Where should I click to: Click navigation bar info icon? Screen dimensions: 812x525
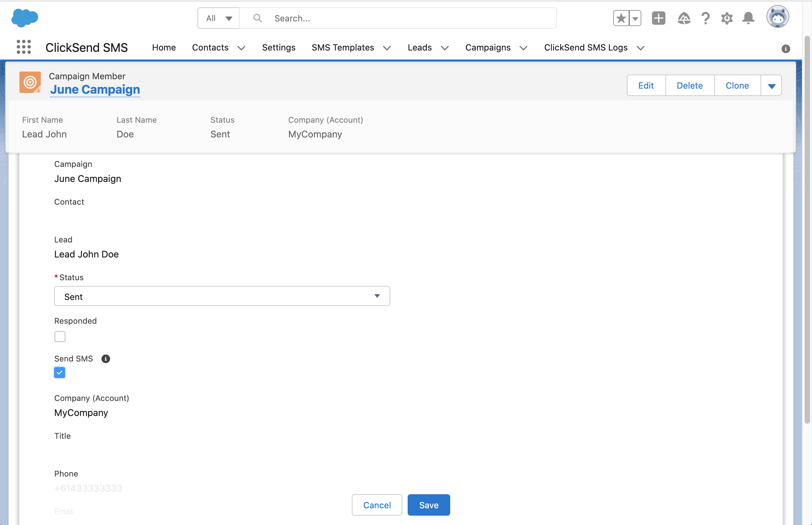coord(786,49)
